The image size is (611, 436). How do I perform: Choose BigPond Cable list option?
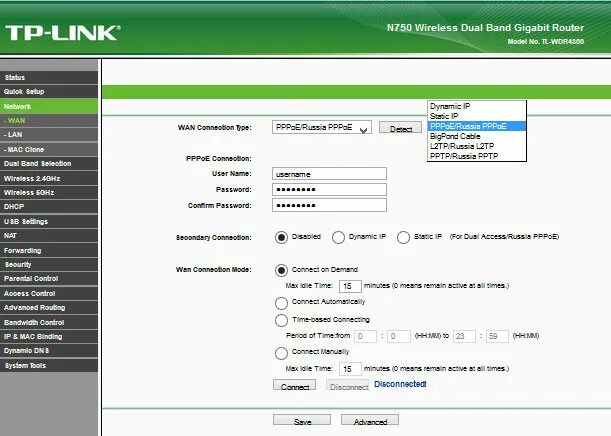pyautogui.click(x=477, y=136)
